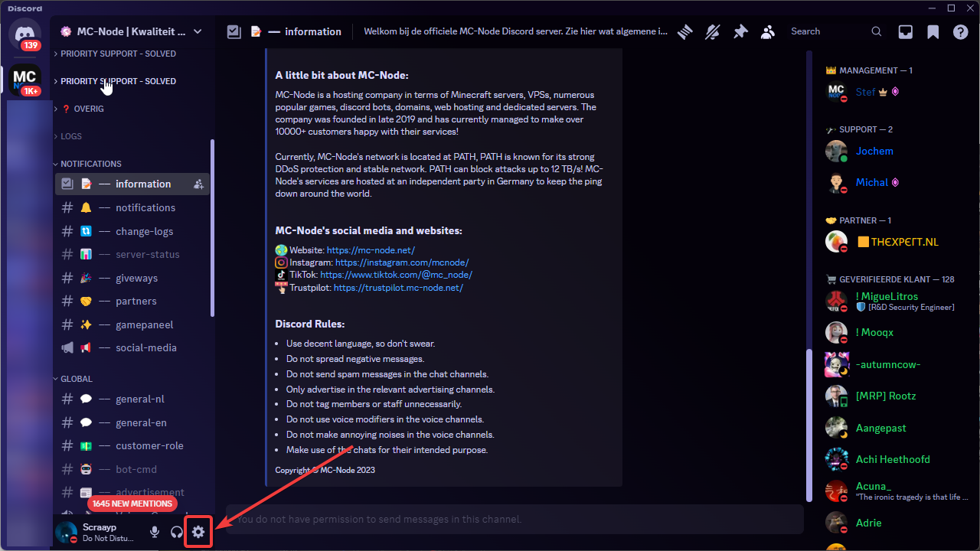The height and width of the screenshot is (551, 980).
Task: Click the channel list scrollbar
Action: [212, 230]
